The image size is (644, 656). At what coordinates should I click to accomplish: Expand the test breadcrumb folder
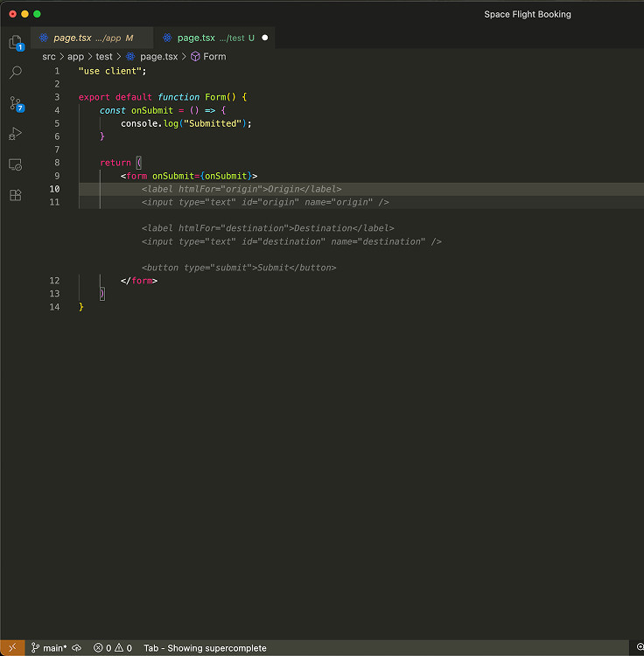pyautogui.click(x=104, y=56)
